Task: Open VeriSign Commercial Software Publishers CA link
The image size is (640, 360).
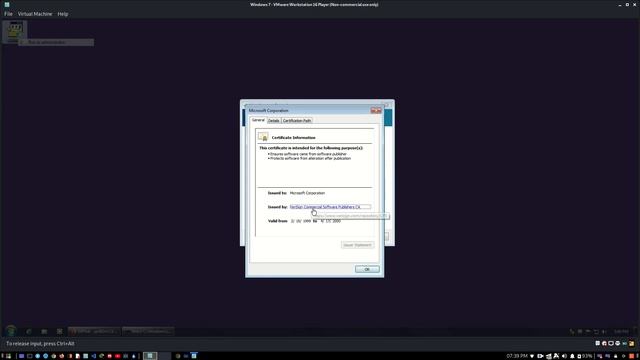Action: click(325, 207)
